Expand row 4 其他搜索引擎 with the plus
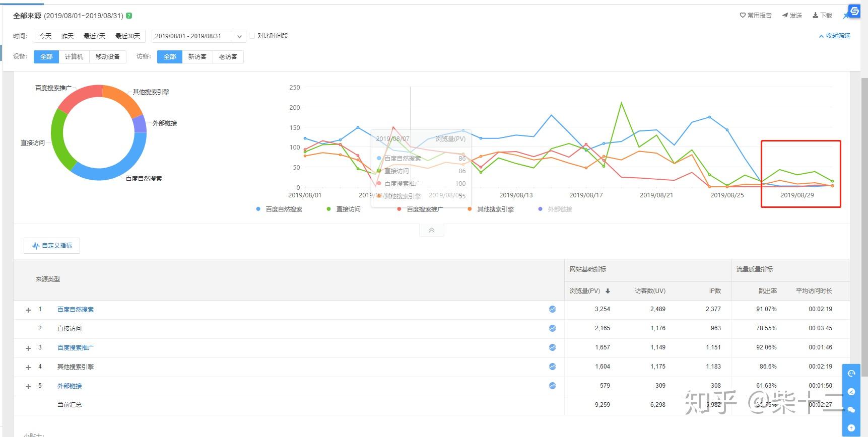868x437 pixels. point(28,368)
